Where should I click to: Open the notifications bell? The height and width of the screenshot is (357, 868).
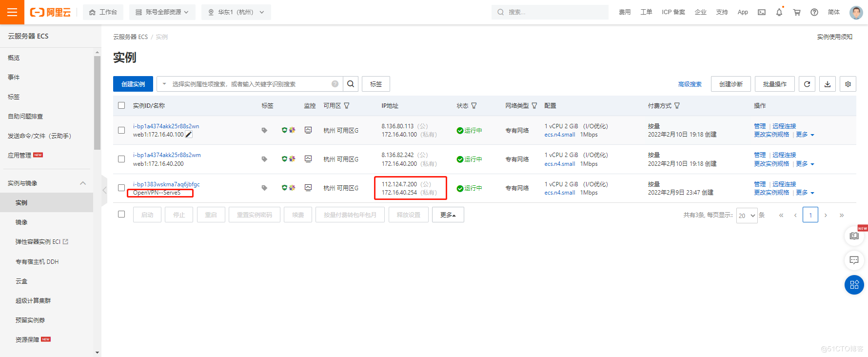click(x=779, y=12)
